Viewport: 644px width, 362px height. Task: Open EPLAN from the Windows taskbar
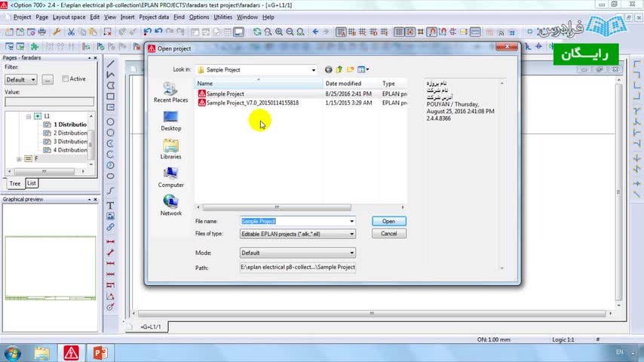(71, 352)
